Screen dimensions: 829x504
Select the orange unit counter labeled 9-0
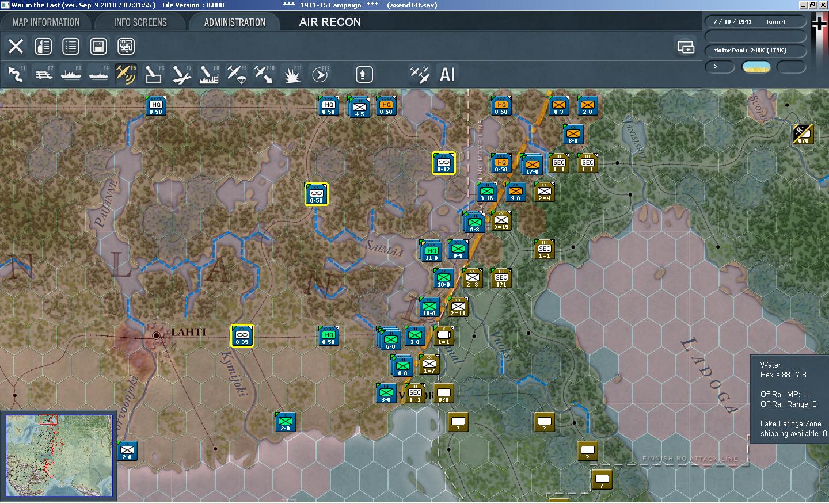point(515,192)
